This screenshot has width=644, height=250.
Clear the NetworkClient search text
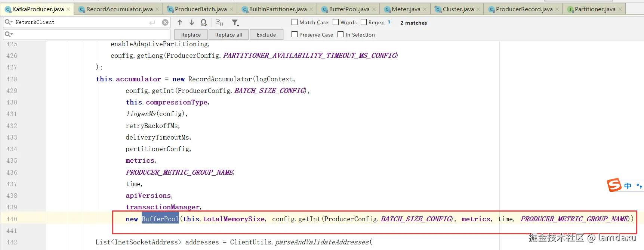(165, 22)
